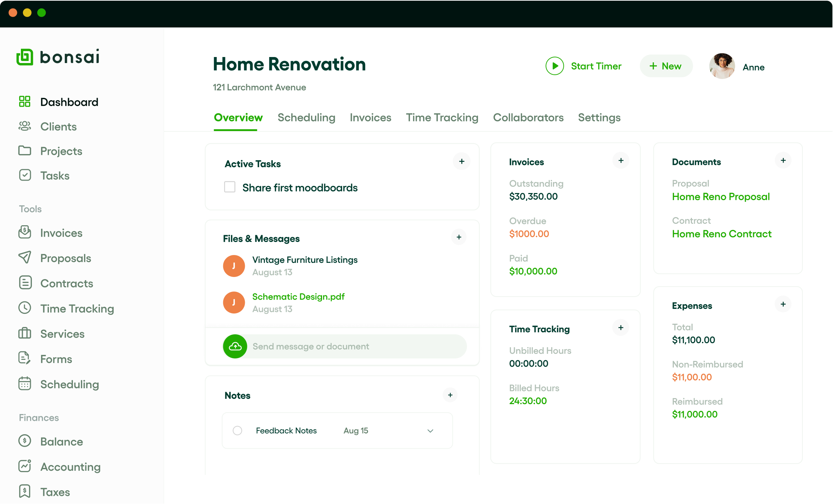The image size is (834, 504).
Task: Open Proposals paper plane icon
Action: [x=25, y=257]
